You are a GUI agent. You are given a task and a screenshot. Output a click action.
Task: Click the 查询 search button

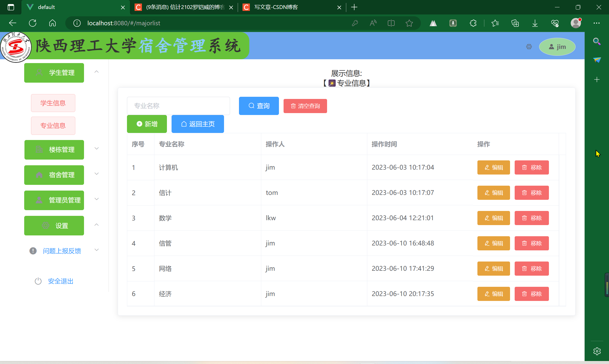point(259,106)
